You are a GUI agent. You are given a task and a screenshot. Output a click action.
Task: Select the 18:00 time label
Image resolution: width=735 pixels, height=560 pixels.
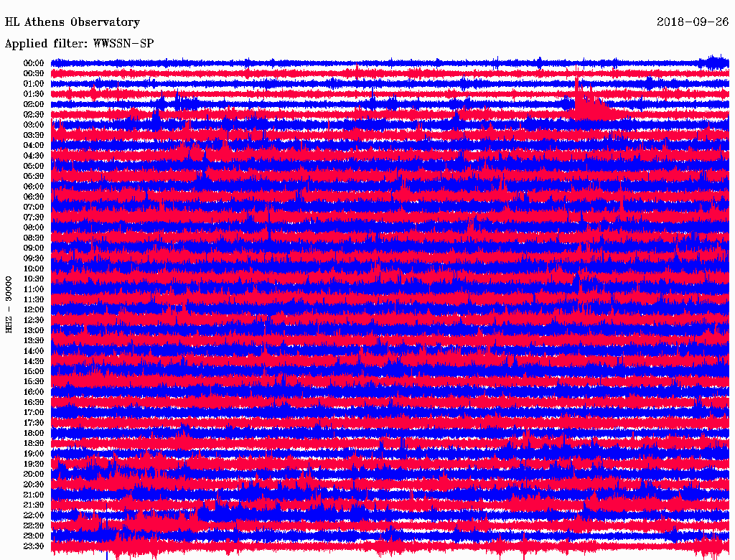(34, 434)
